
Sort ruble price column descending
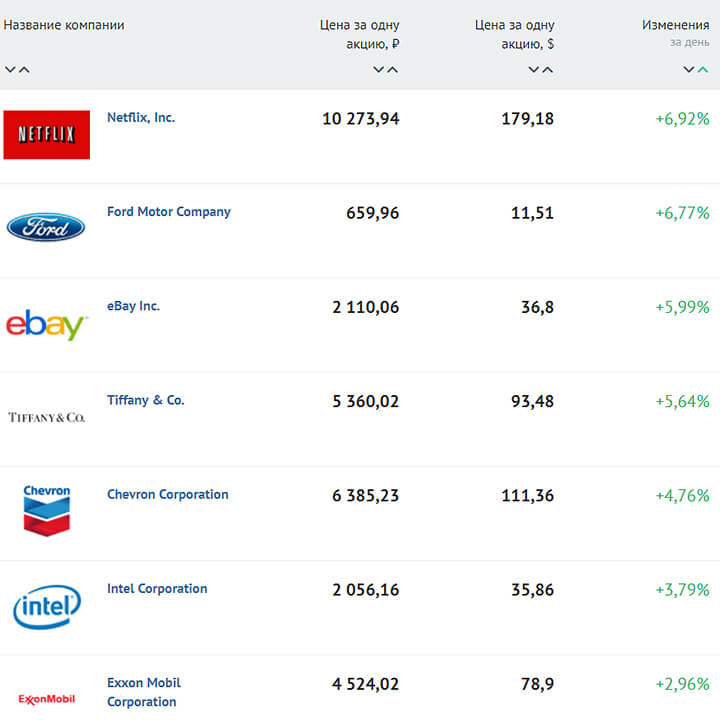click(x=379, y=70)
